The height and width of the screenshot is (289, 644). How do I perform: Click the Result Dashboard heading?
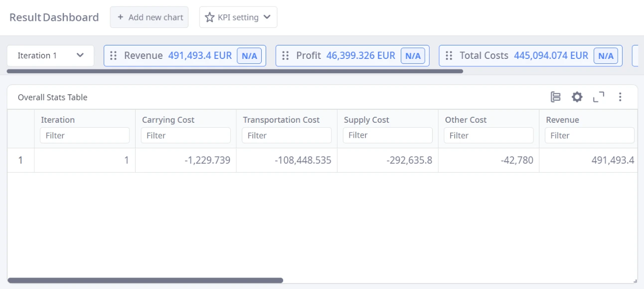(54, 17)
